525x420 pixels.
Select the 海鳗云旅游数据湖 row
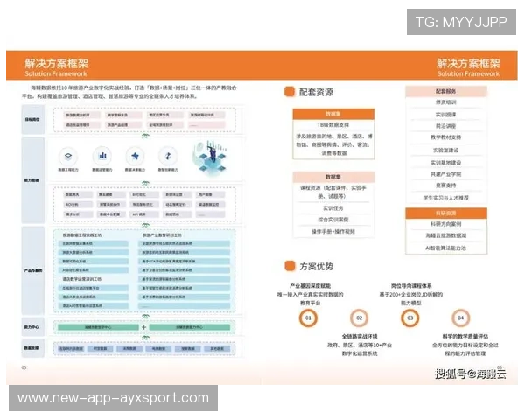pyautogui.click(x=446, y=235)
